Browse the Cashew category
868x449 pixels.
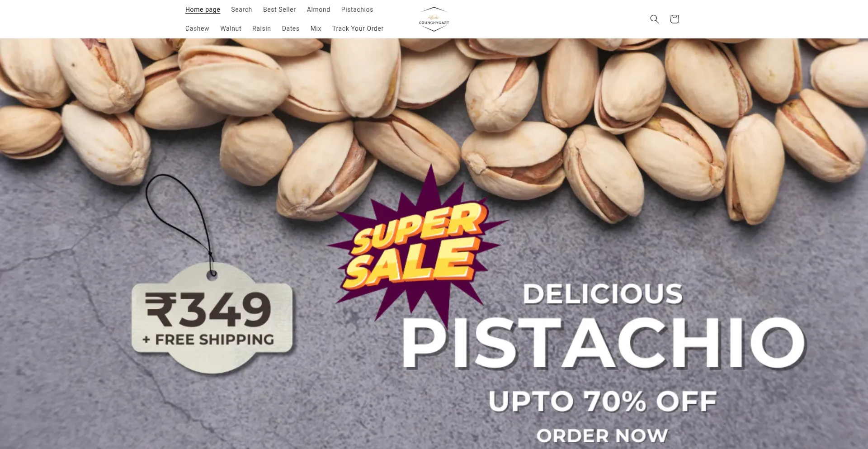pyautogui.click(x=197, y=28)
